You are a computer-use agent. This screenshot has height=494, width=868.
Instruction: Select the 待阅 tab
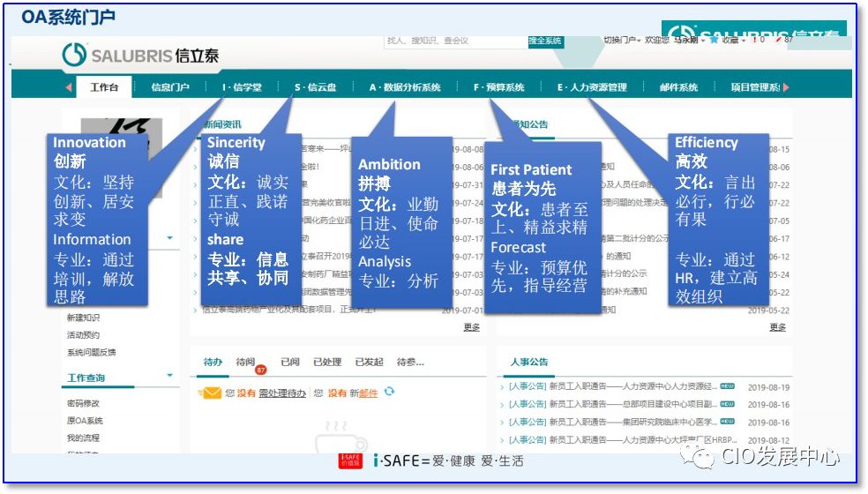click(245, 362)
